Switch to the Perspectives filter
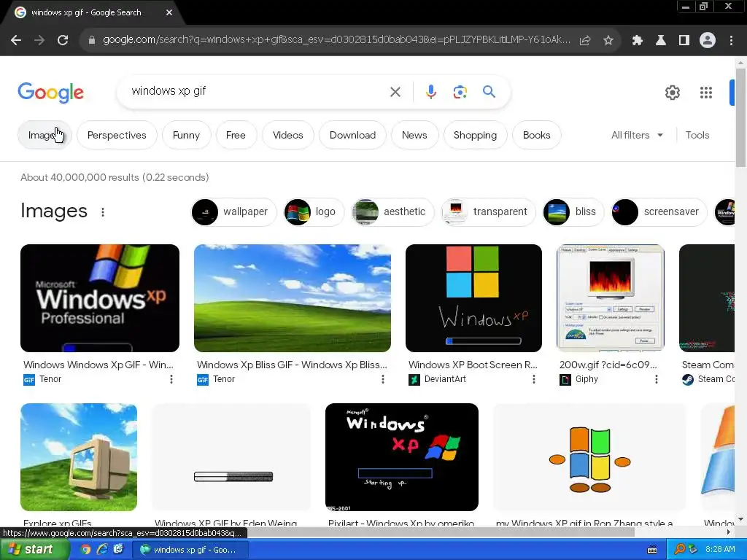This screenshot has height=560, width=747. (x=117, y=135)
